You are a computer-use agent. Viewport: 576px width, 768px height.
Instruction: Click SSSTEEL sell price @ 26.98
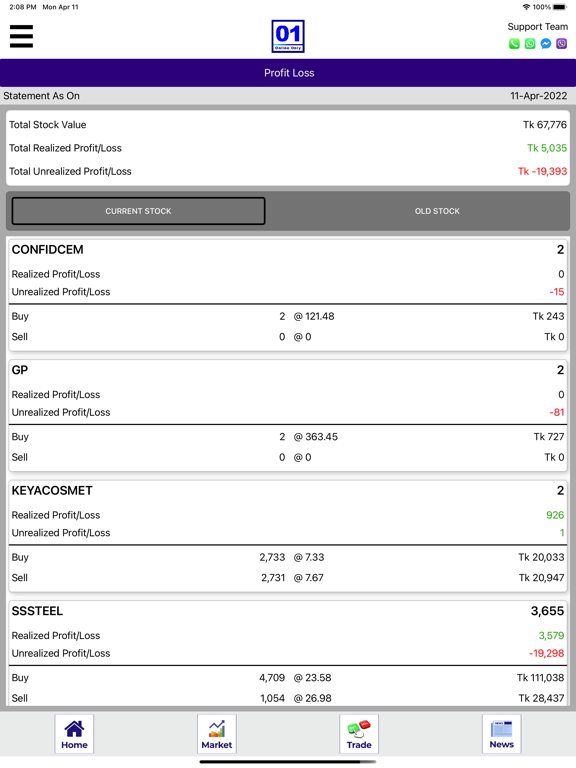[312, 698]
